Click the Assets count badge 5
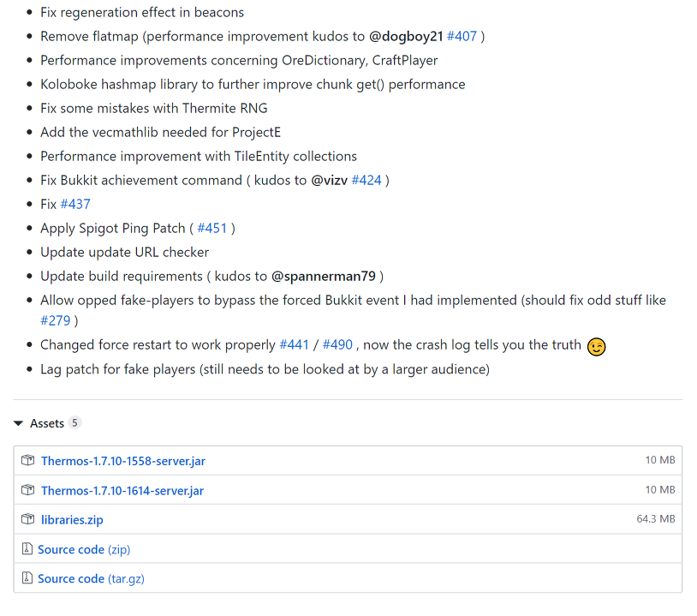Viewport: 697px width, 616px height. click(x=74, y=422)
